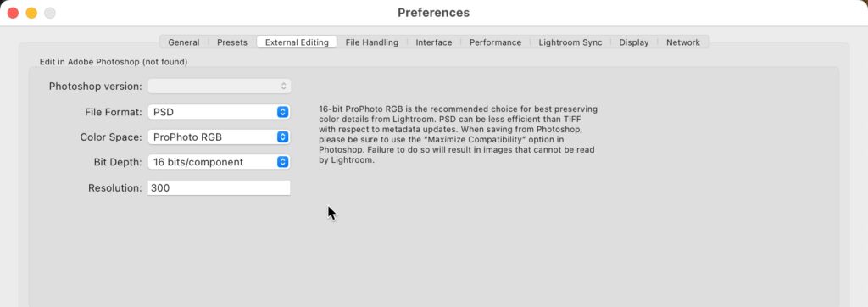
Task: Open the Performance tab
Action: (x=495, y=42)
